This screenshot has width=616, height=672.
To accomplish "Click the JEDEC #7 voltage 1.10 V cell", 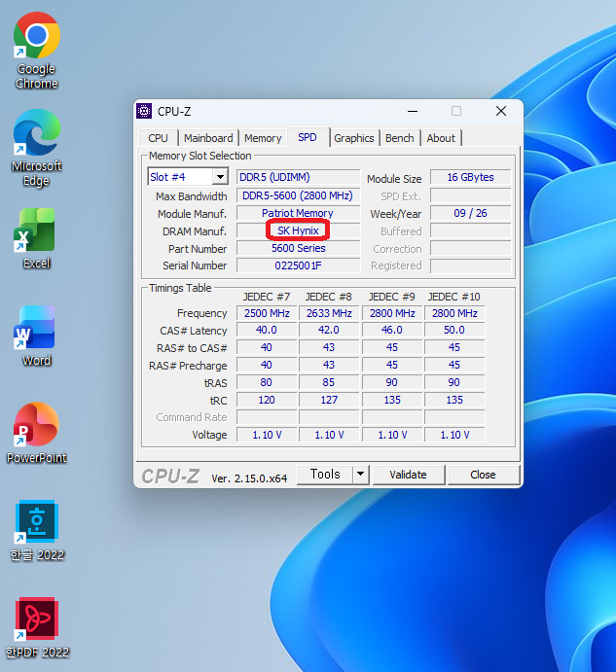I will click(267, 435).
